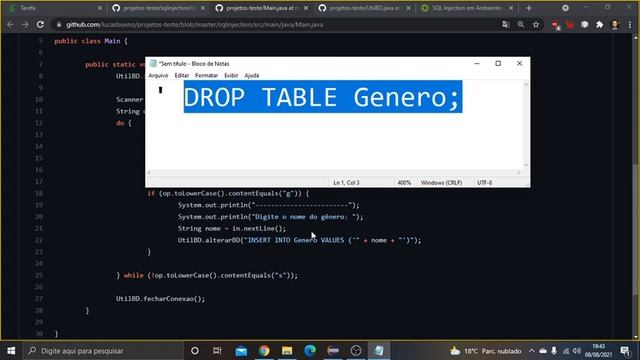The image size is (640, 360).
Task: Reload the GitHub page
Action: pyautogui.click(x=40, y=25)
